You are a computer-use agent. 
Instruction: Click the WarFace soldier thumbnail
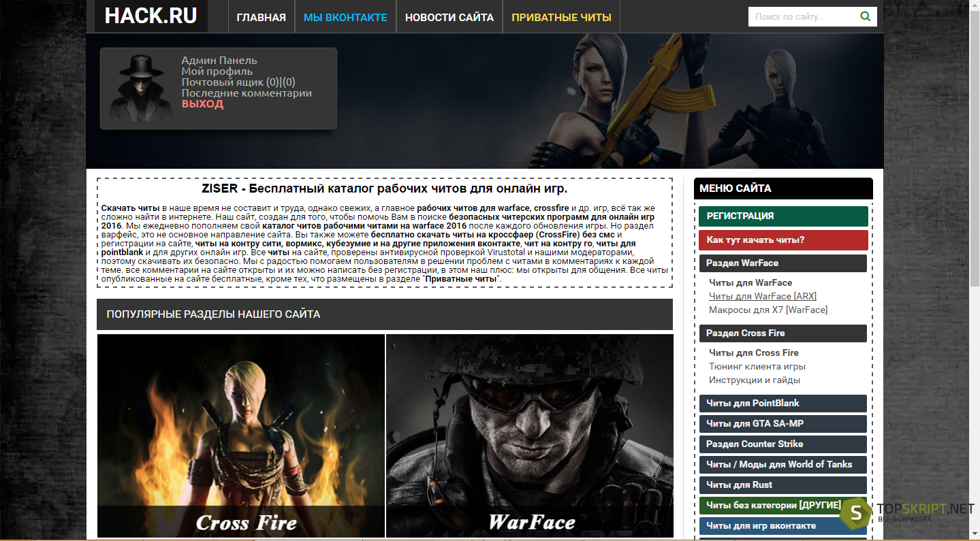point(530,436)
